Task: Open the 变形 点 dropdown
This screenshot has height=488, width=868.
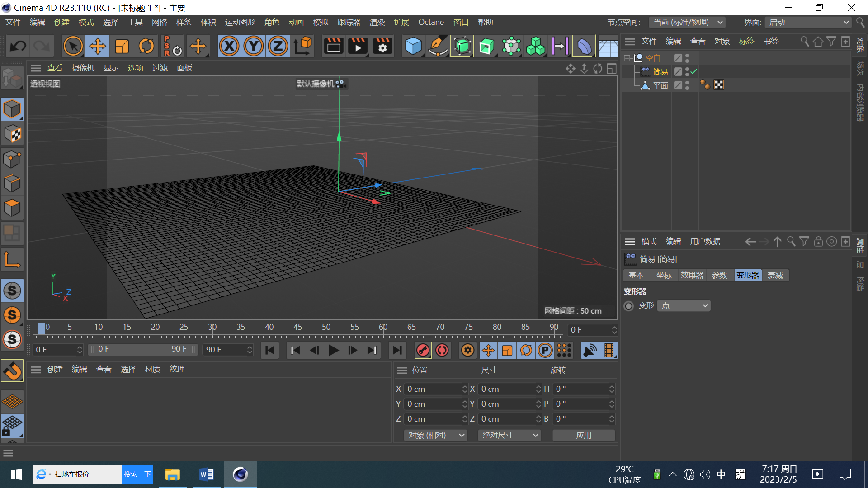Action: pos(684,306)
